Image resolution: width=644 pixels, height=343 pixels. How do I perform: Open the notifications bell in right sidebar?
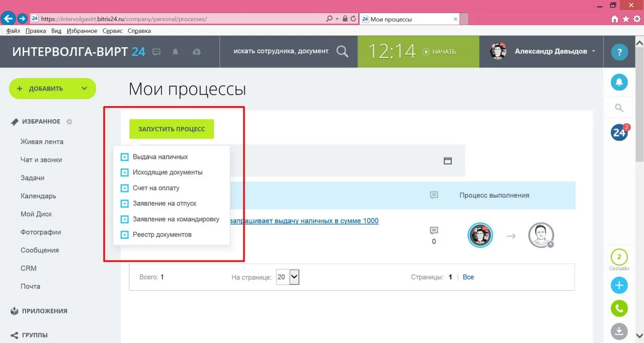(x=619, y=82)
